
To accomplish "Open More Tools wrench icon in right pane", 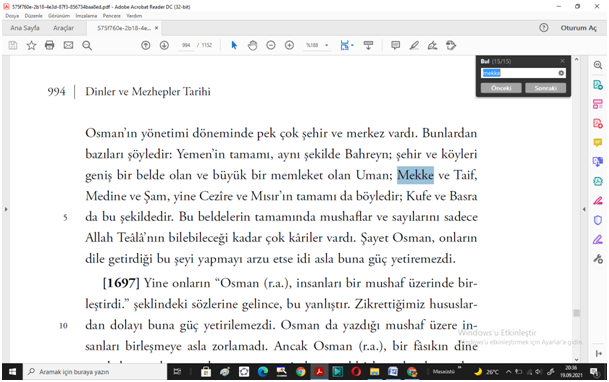I will click(598, 259).
